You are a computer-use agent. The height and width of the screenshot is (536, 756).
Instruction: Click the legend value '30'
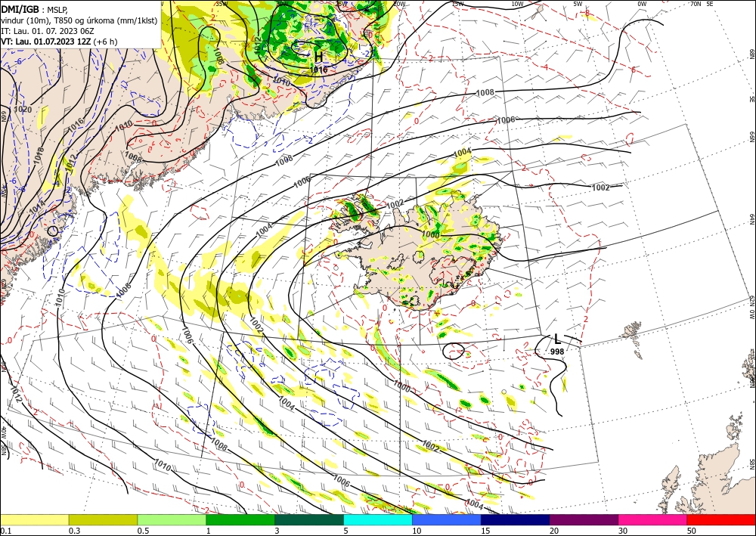(x=624, y=531)
